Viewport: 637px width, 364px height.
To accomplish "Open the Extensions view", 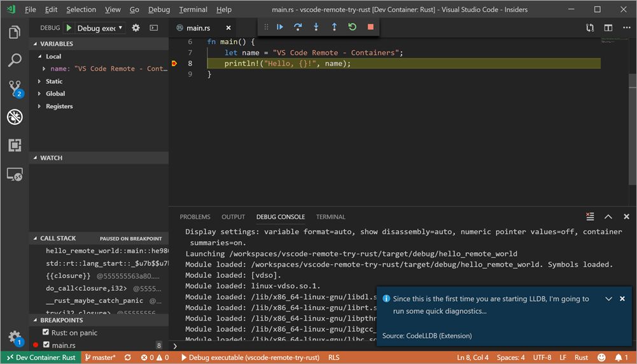I will click(x=15, y=145).
